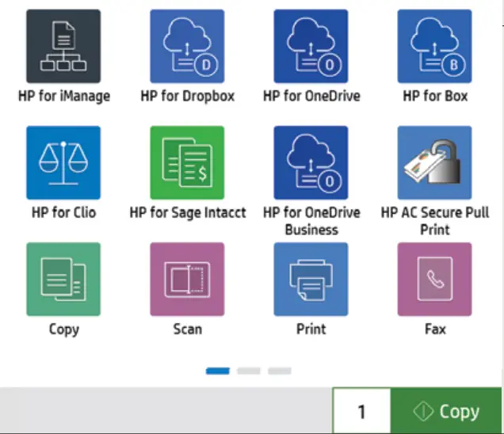Tap the HP for Box icon
The width and height of the screenshot is (504, 434).
click(434, 46)
